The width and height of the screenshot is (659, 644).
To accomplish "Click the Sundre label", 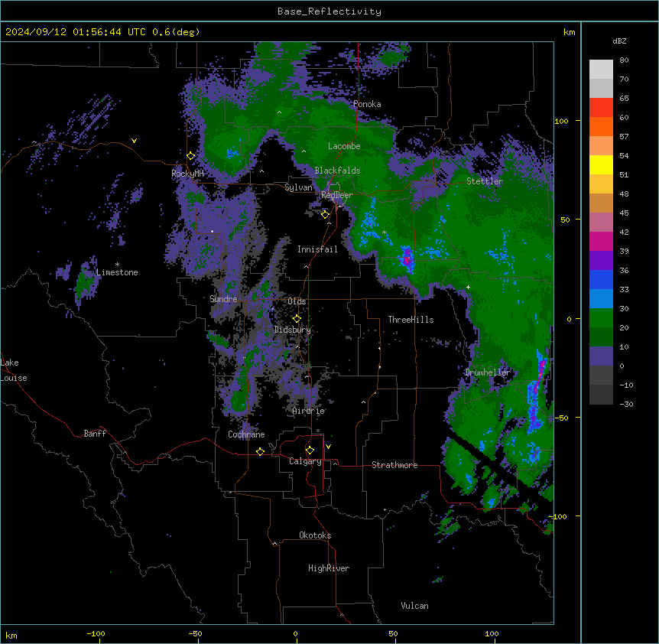I will [x=223, y=299].
